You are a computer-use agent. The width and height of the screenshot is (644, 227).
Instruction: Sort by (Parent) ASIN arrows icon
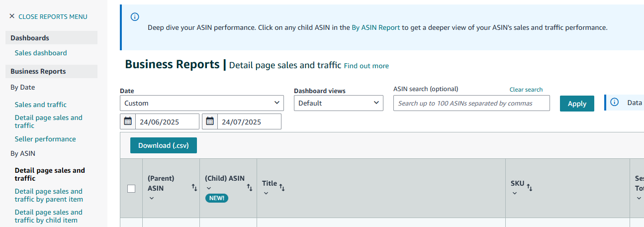tap(194, 188)
